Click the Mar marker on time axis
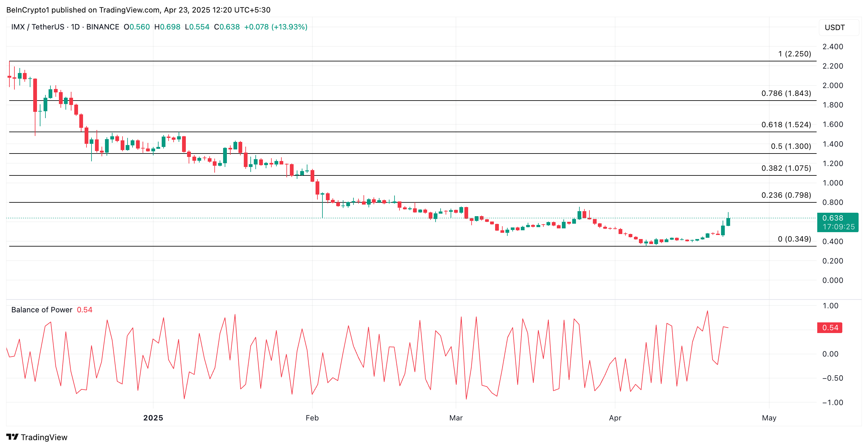 (x=456, y=418)
